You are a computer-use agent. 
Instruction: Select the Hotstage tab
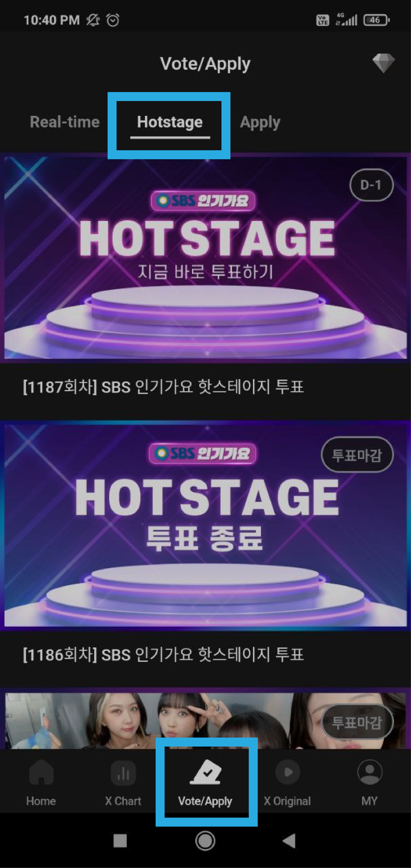(x=170, y=122)
